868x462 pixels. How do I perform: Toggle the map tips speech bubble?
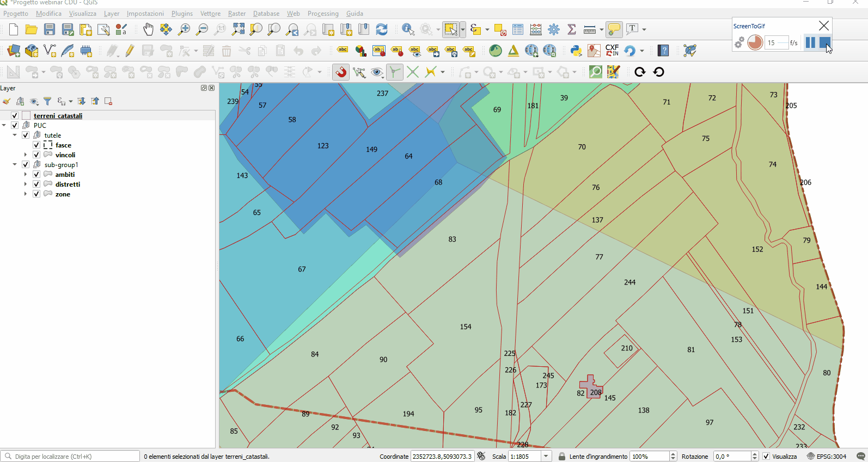click(614, 29)
